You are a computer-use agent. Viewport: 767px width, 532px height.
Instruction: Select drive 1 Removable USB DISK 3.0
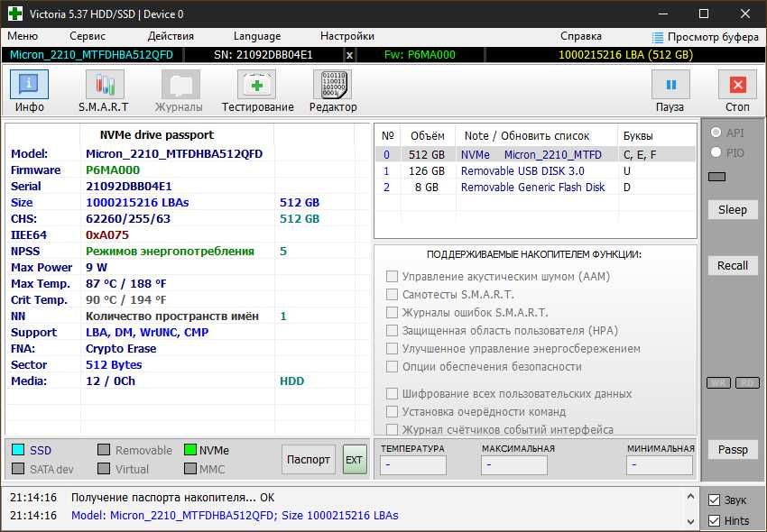click(x=535, y=171)
